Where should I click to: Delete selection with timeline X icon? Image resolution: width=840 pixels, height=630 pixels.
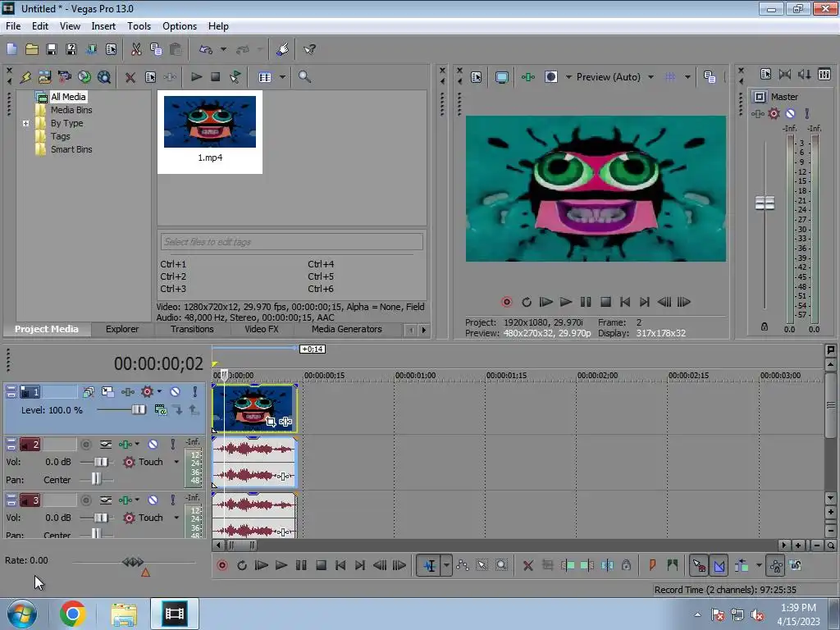[527, 565]
